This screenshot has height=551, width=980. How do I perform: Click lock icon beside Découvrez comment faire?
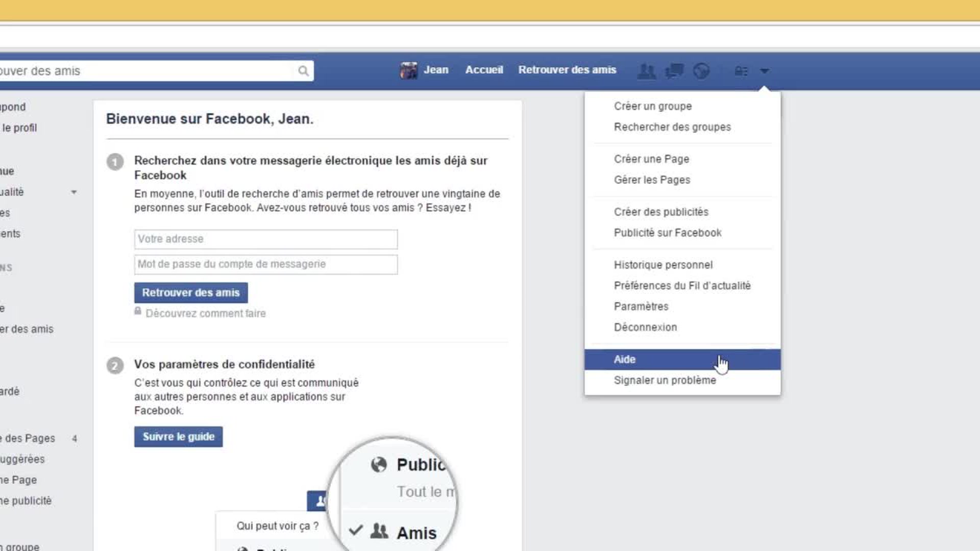138,311
